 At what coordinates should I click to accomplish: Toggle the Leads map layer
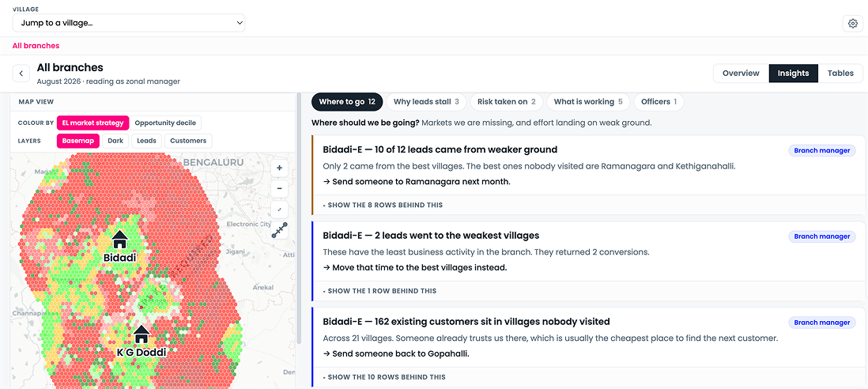[x=146, y=141]
